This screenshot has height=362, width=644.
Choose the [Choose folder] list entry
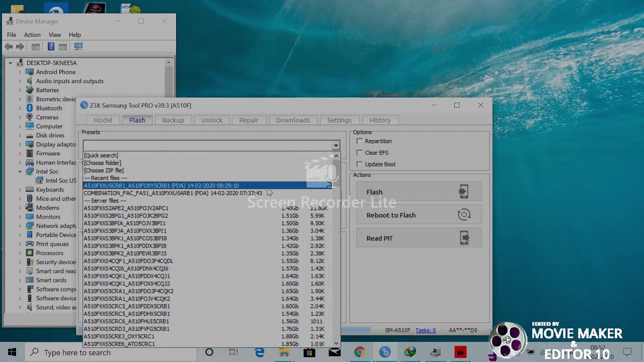(x=207, y=163)
